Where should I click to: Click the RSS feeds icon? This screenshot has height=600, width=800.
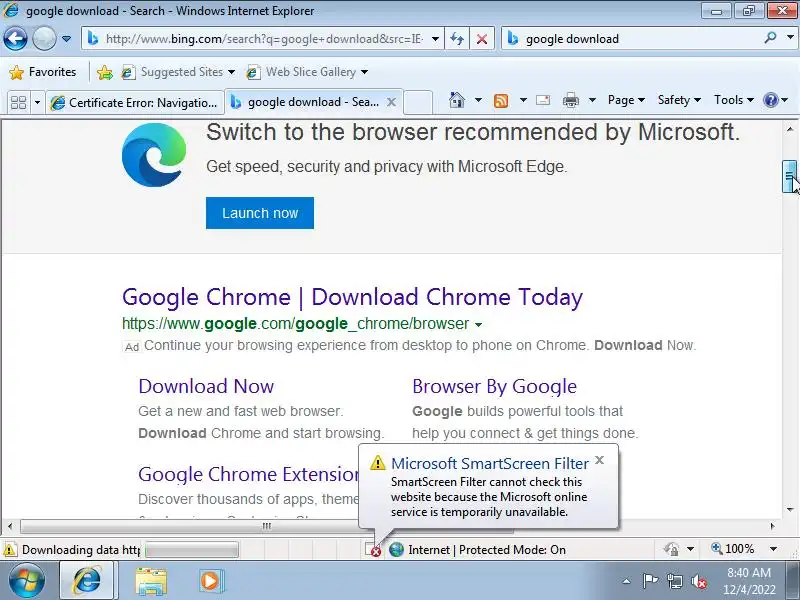501,101
